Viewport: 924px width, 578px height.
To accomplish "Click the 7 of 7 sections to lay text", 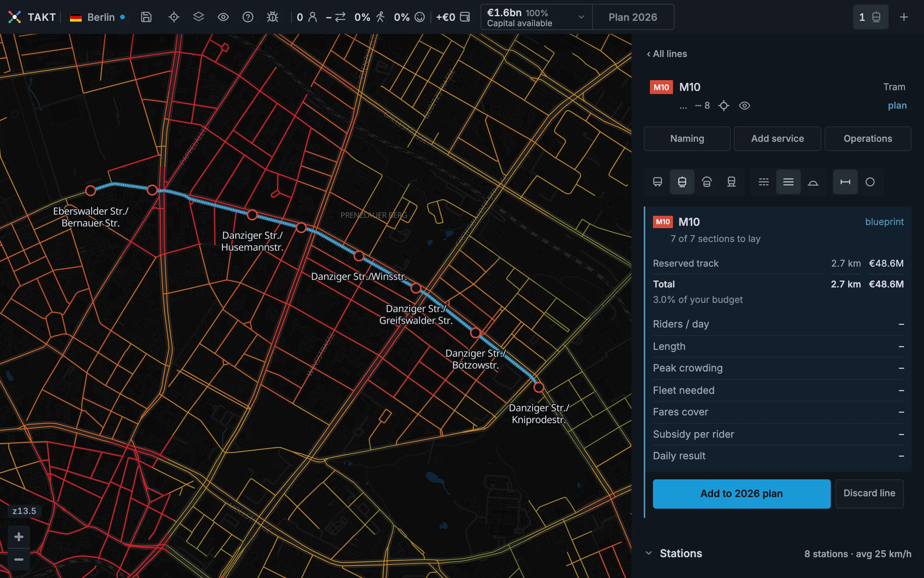I will (x=715, y=239).
